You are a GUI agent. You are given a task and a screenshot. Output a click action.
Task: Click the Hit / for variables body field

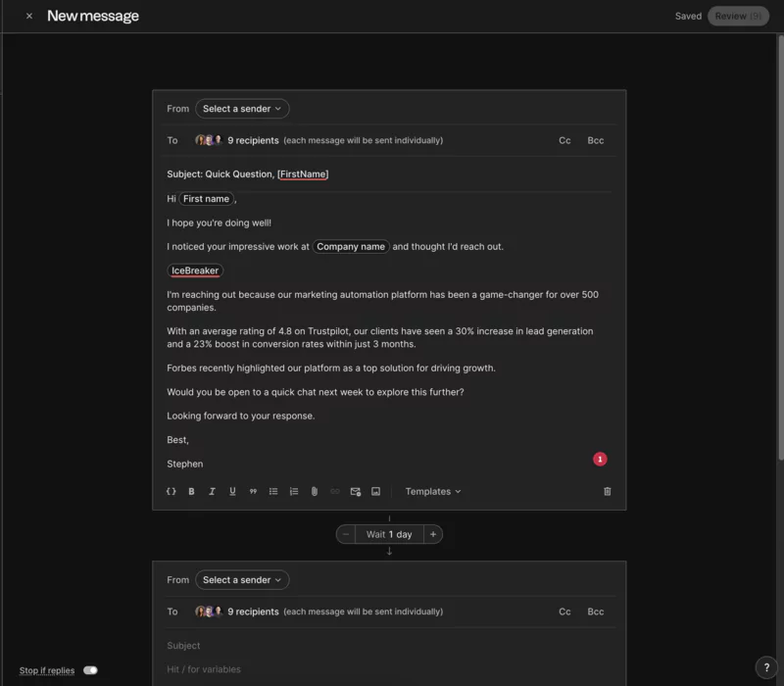click(x=390, y=669)
